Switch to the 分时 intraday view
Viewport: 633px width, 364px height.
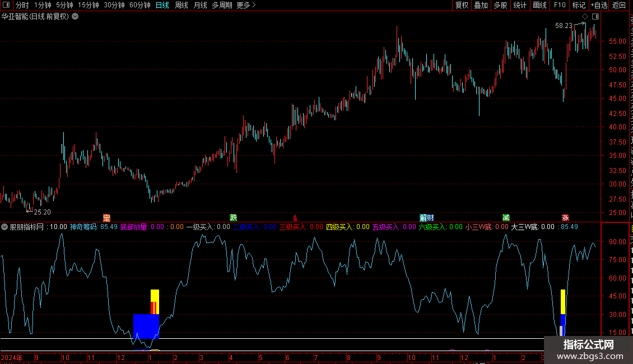[x=22, y=5]
